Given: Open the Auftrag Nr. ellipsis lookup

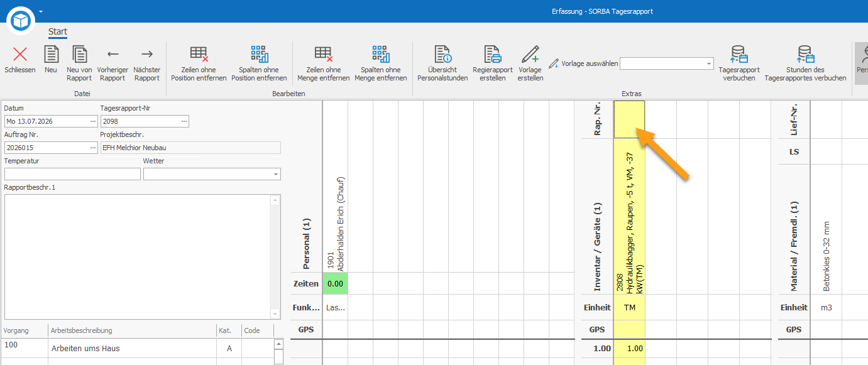Looking at the screenshot, I should click(x=93, y=148).
